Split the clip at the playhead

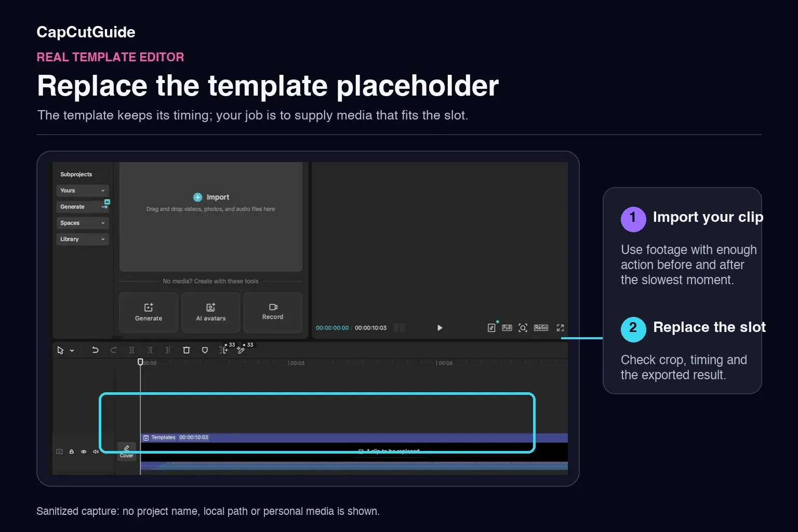[x=131, y=350]
